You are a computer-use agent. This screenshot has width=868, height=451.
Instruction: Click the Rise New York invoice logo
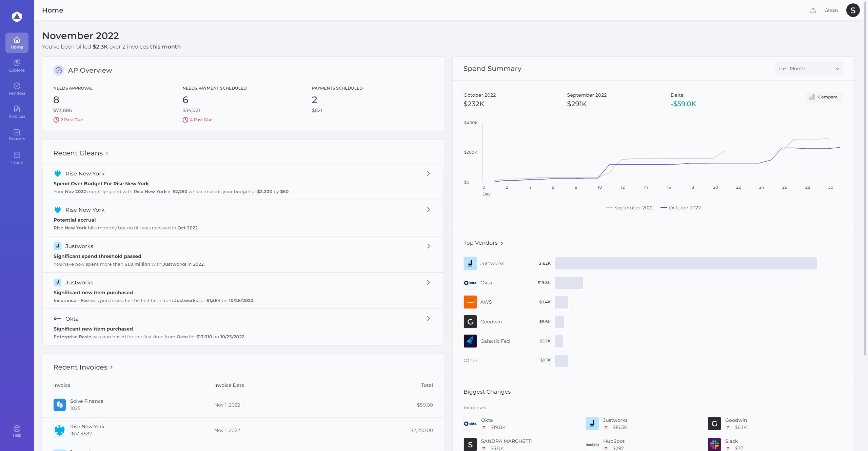[x=60, y=430]
